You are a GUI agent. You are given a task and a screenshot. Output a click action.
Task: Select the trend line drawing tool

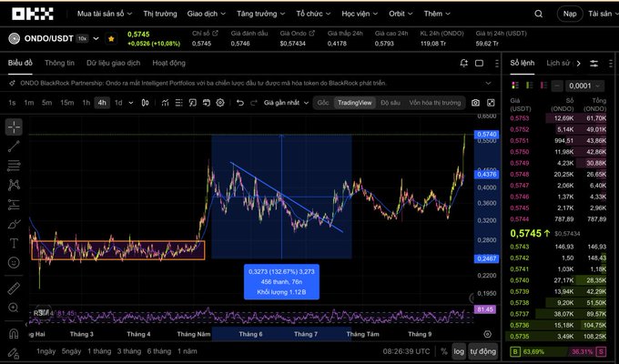point(14,147)
